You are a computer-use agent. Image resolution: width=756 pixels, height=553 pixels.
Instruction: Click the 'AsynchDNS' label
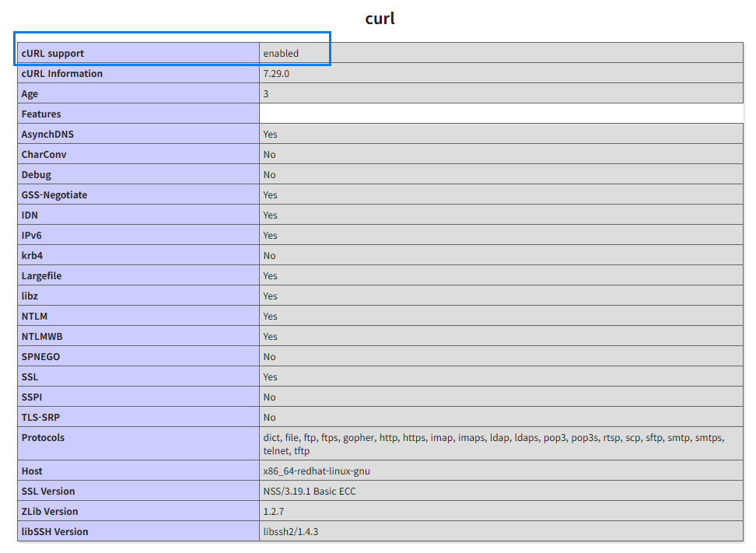click(x=47, y=135)
